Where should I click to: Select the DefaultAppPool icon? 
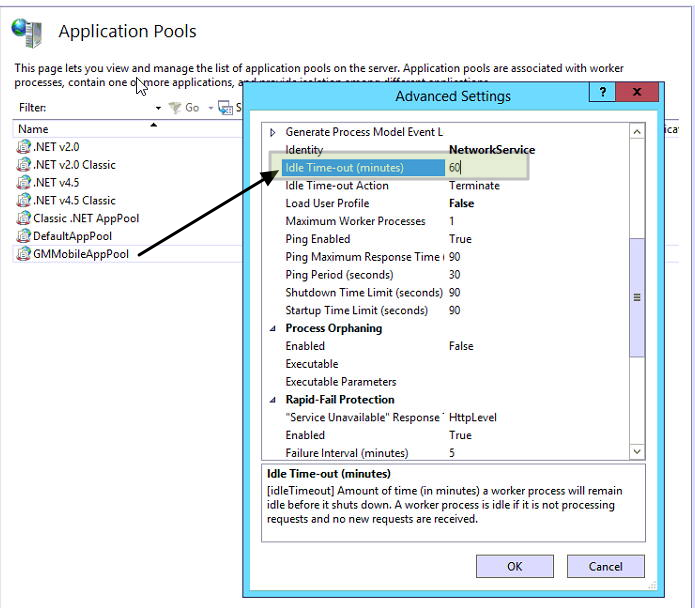(24, 236)
